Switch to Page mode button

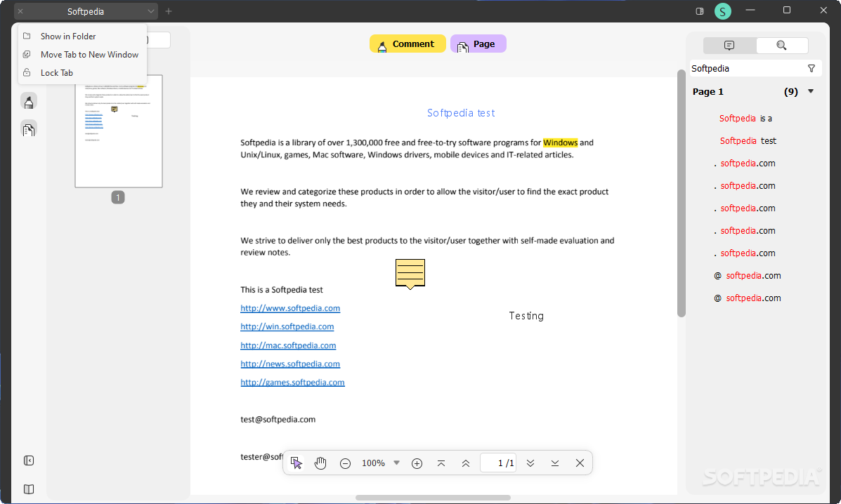(x=478, y=44)
